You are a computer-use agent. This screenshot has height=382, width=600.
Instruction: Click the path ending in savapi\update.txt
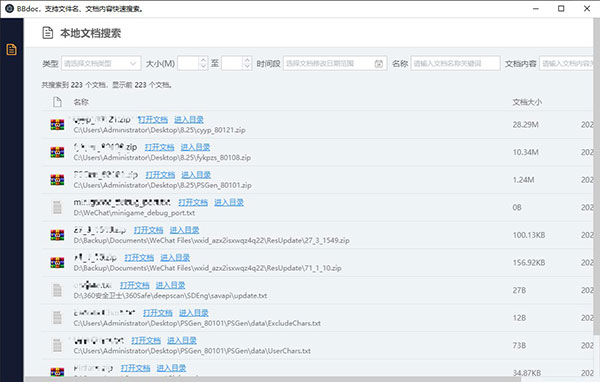tap(170, 295)
